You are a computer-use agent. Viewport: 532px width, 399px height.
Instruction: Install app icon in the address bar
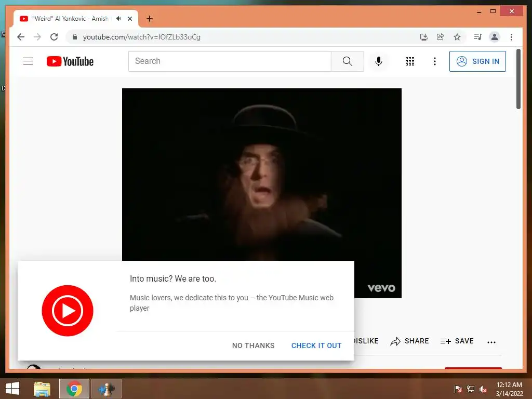tap(424, 37)
